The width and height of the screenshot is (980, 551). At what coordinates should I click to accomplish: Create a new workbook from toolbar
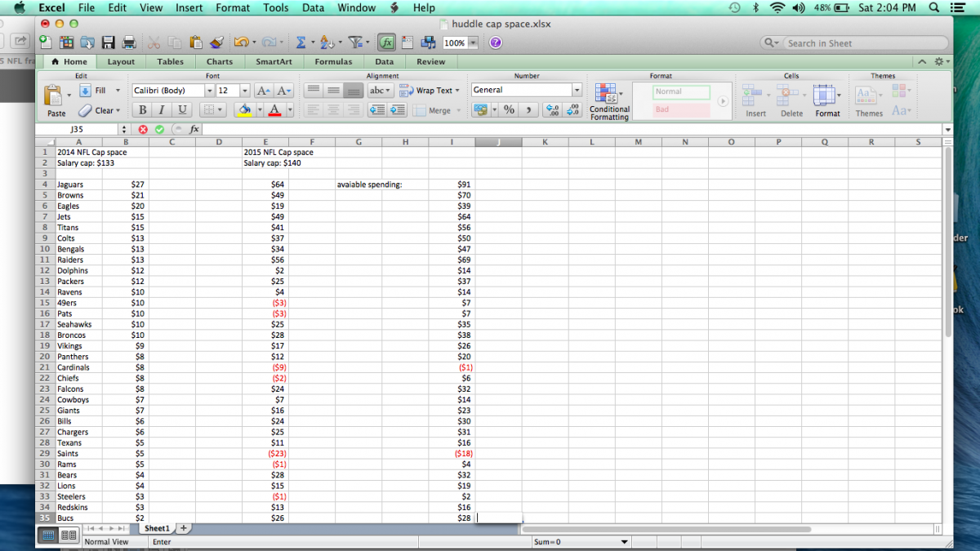pos(46,42)
